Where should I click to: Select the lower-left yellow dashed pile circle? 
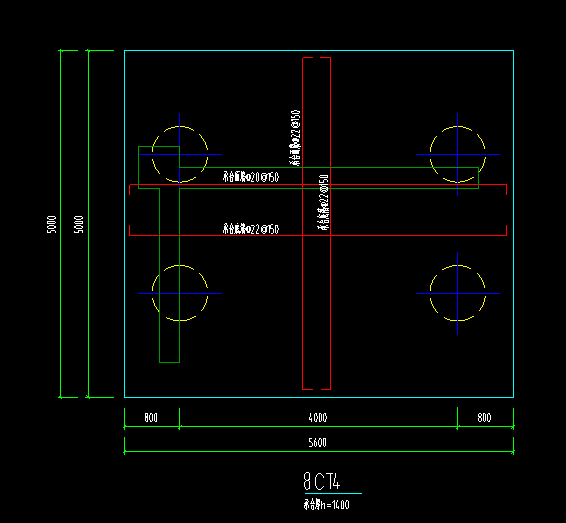tap(180, 293)
